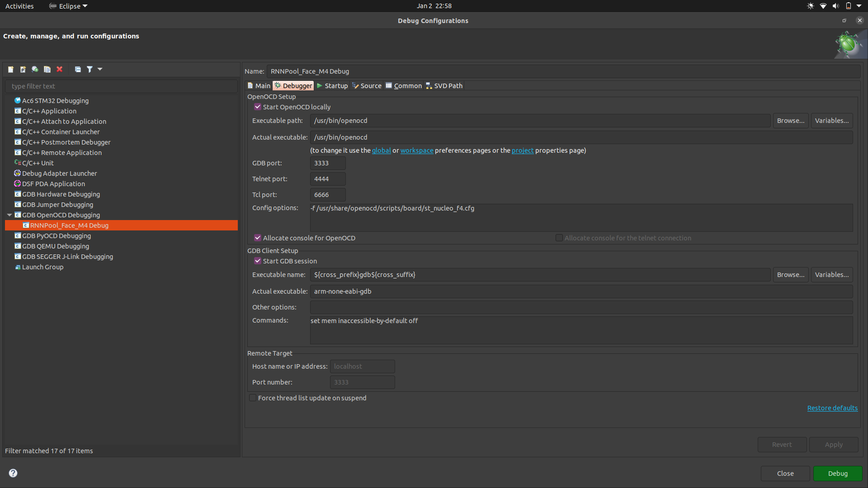
Task: Click the Restore defaults link
Action: tap(832, 408)
